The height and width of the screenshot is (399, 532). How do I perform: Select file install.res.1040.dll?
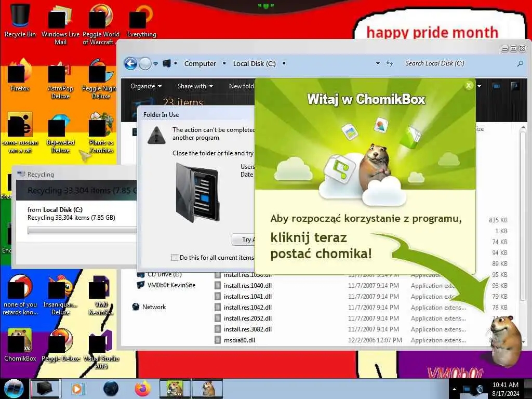click(x=243, y=286)
